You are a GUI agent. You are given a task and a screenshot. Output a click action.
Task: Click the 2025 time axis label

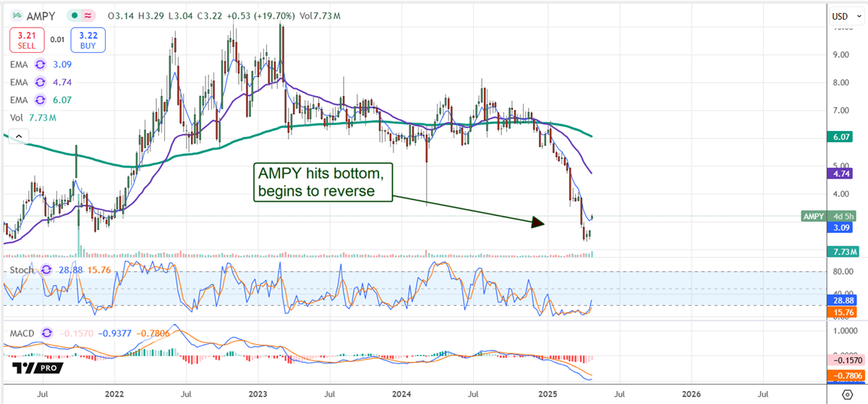[548, 394]
